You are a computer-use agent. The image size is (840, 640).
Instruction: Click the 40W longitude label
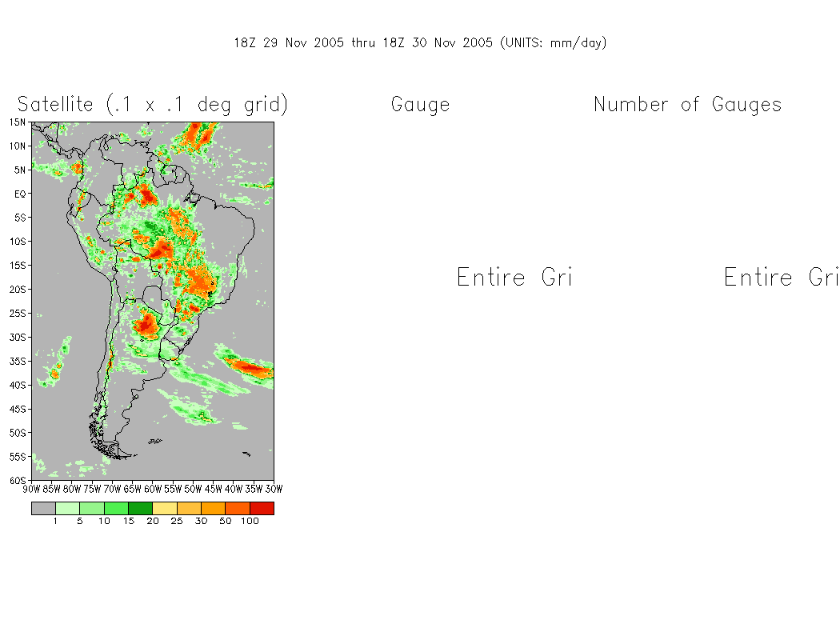pyautogui.click(x=234, y=489)
